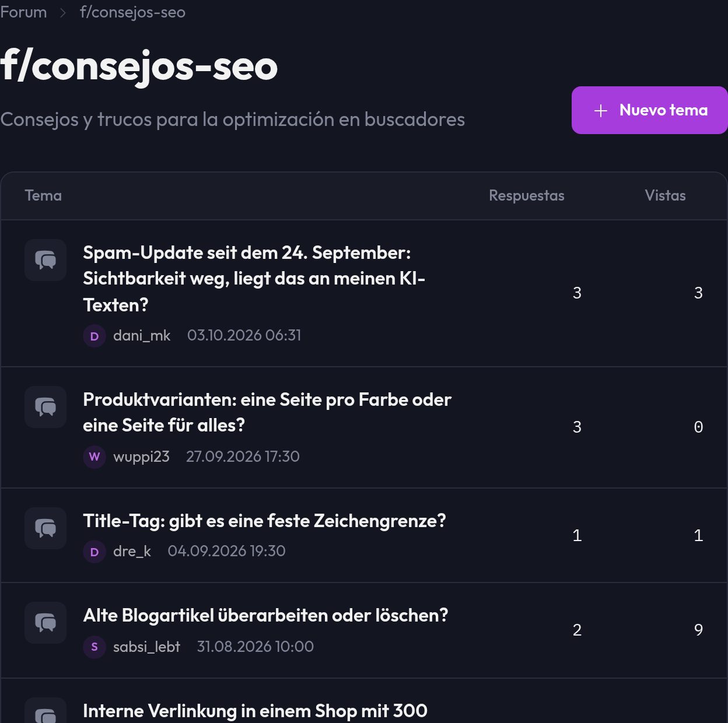Click sabsi_lebt avatar badge
The height and width of the screenshot is (723, 728).
[x=94, y=647]
